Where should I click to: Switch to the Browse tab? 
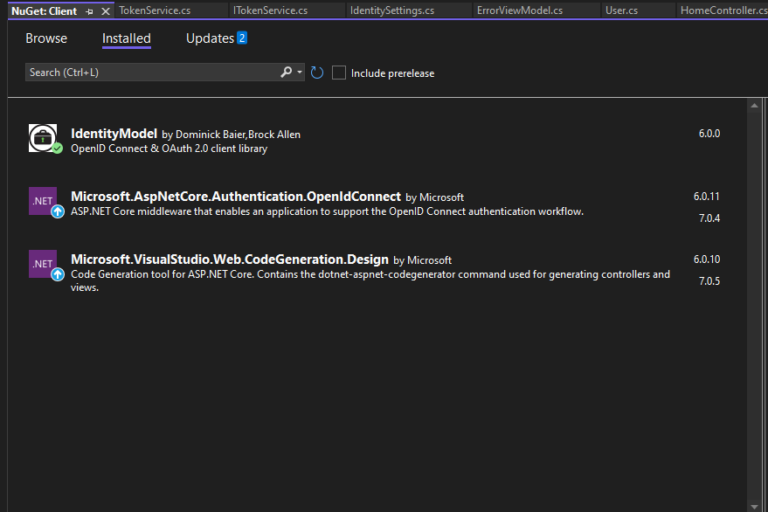[46, 38]
